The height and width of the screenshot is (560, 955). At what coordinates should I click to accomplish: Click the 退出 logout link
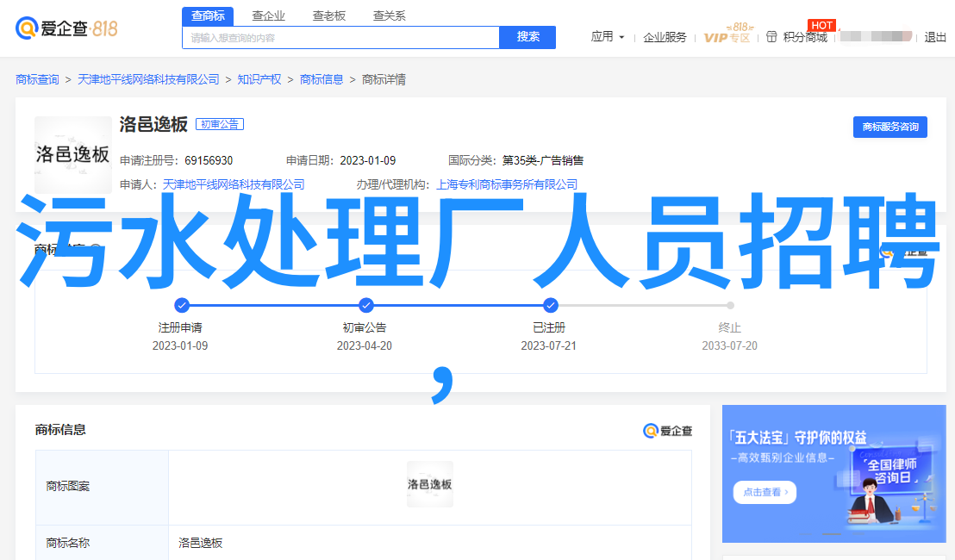tap(935, 38)
